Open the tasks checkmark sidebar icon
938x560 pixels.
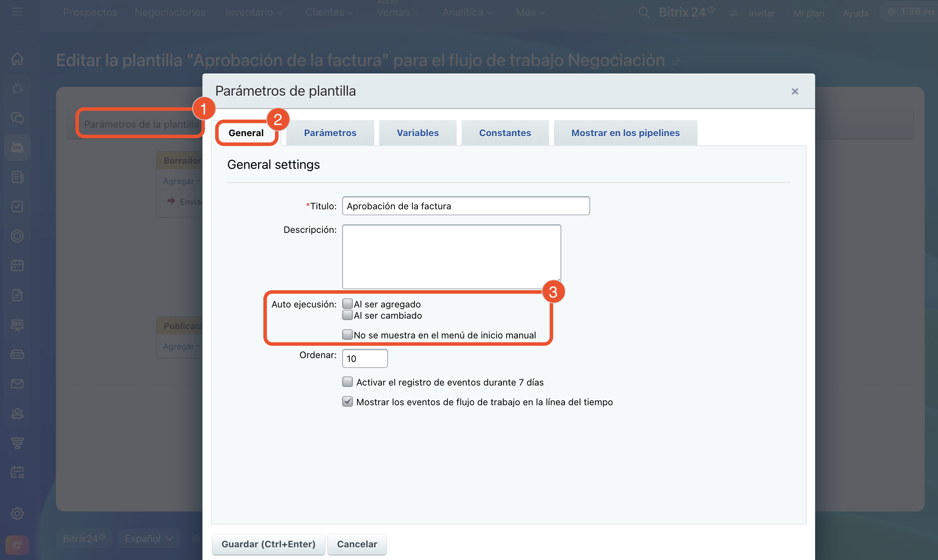[17, 206]
